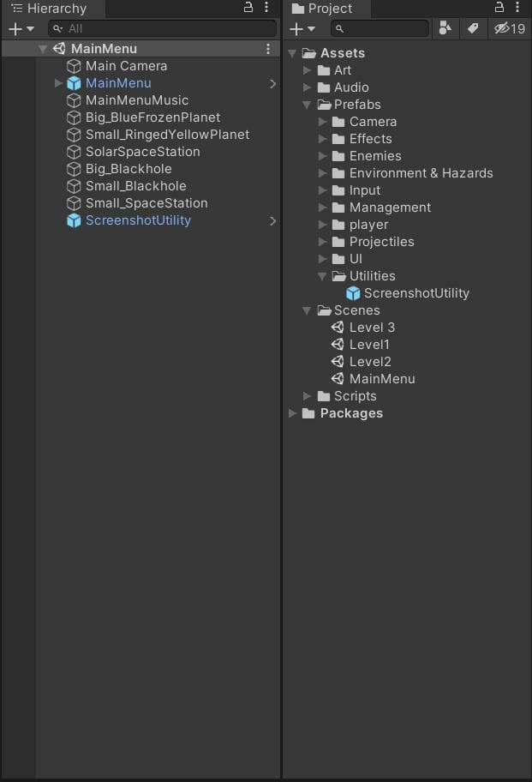Open the Project plus create dropdown
The height and width of the screenshot is (782, 532).
point(302,29)
